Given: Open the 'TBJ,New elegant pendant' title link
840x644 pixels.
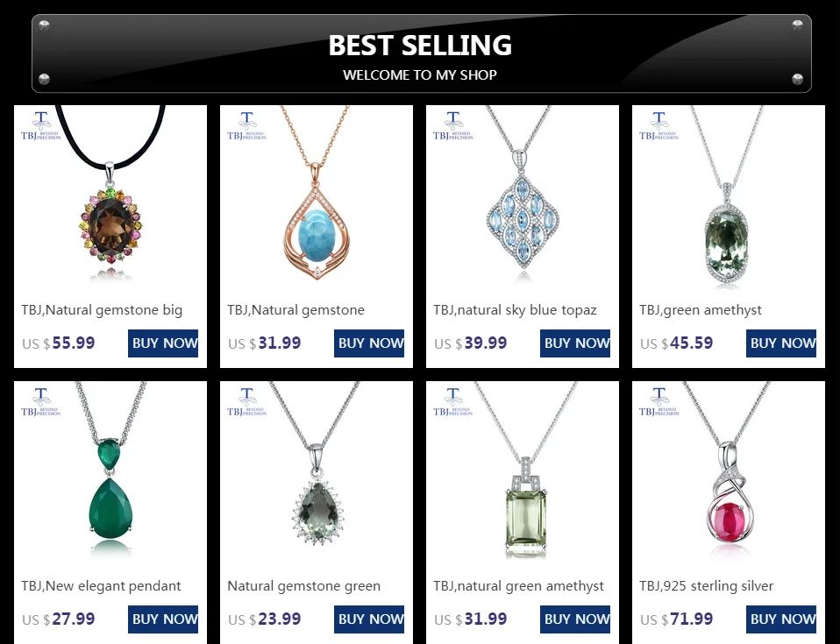Looking at the screenshot, I should (x=101, y=586).
